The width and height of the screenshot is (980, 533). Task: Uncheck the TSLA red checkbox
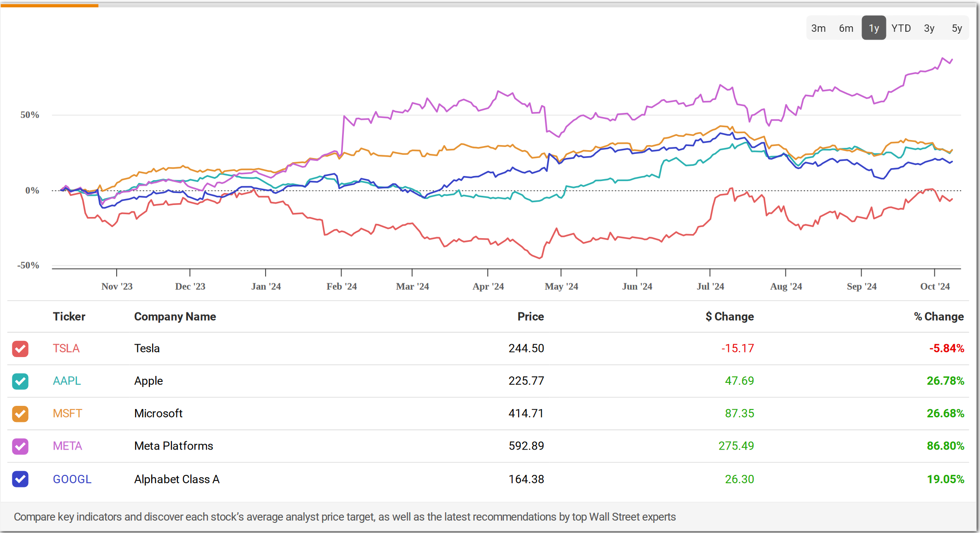click(20, 349)
